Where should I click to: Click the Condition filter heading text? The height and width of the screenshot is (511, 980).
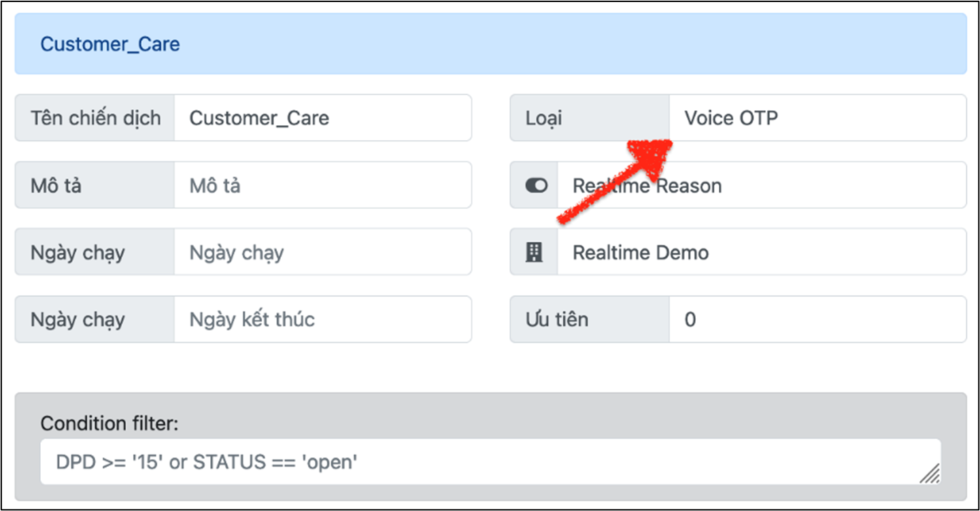click(109, 423)
